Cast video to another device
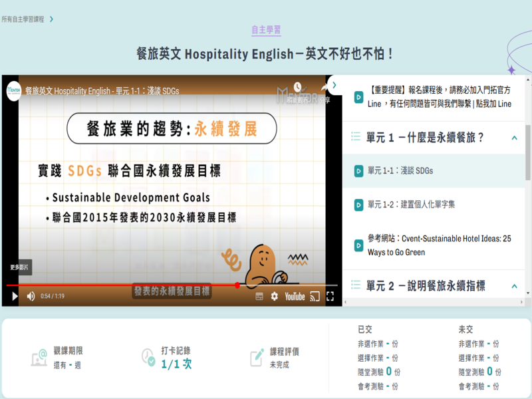The height and width of the screenshot is (399, 532). [x=315, y=297]
